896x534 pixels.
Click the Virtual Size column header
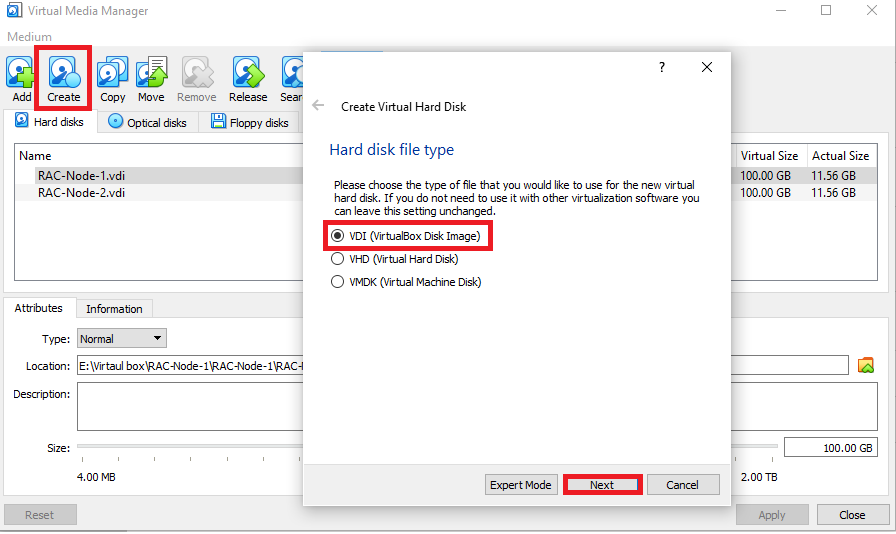point(769,156)
